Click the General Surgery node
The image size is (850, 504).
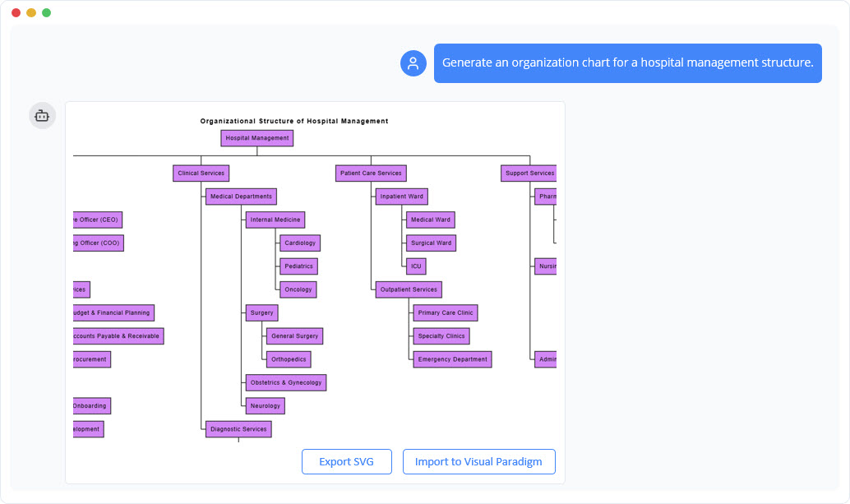(296, 335)
